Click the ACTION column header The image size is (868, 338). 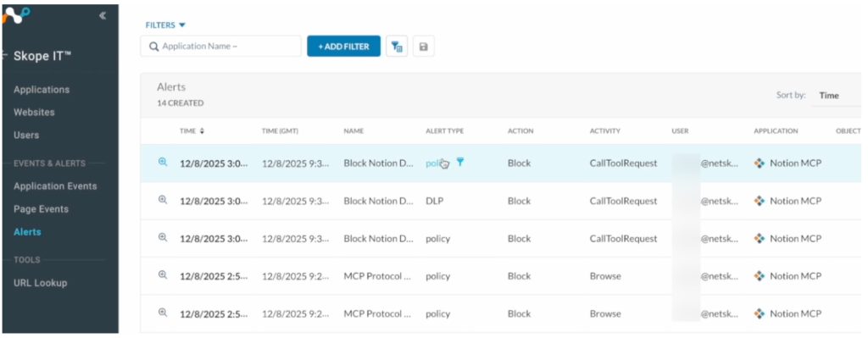click(x=520, y=131)
